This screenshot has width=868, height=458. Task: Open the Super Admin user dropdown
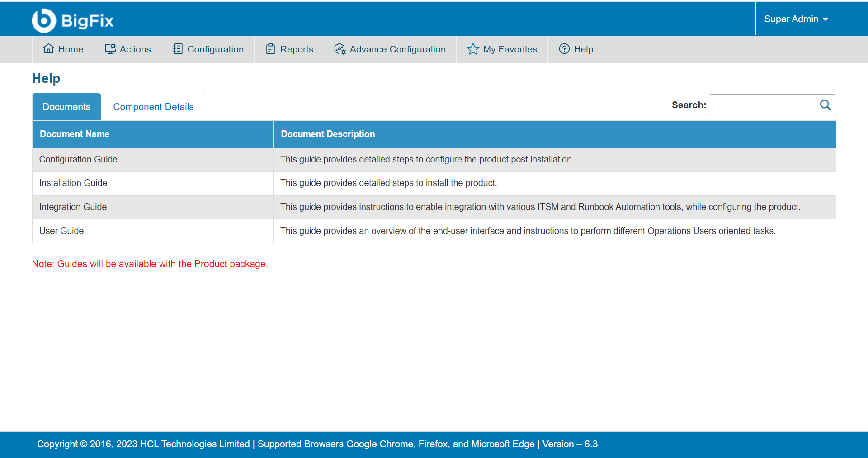tap(796, 19)
